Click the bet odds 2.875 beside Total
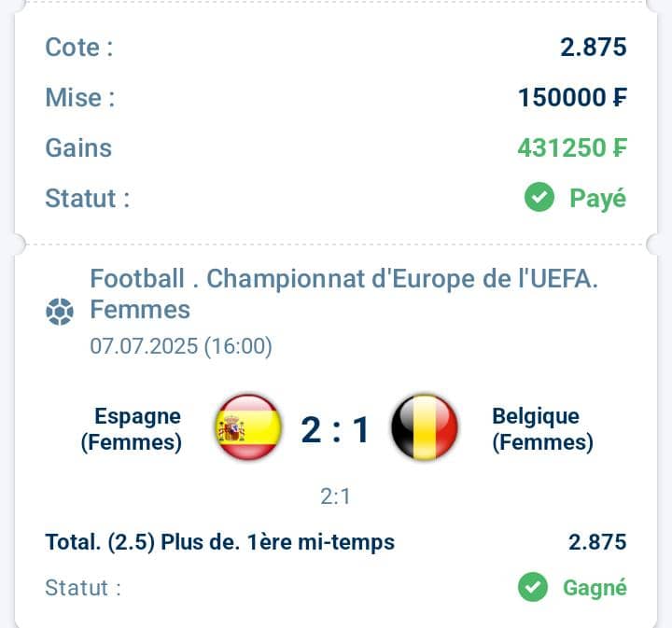The image size is (672, 628). click(597, 542)
